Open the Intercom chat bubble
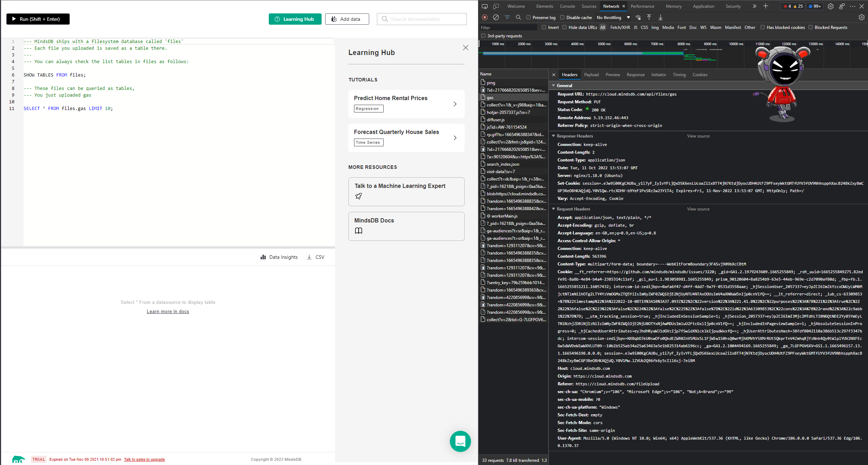 tap(460, 441)
